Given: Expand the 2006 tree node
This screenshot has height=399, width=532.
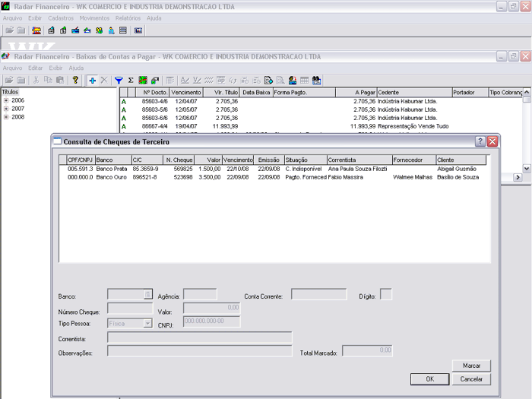Looking at the screenshot, I should [6, 100].
